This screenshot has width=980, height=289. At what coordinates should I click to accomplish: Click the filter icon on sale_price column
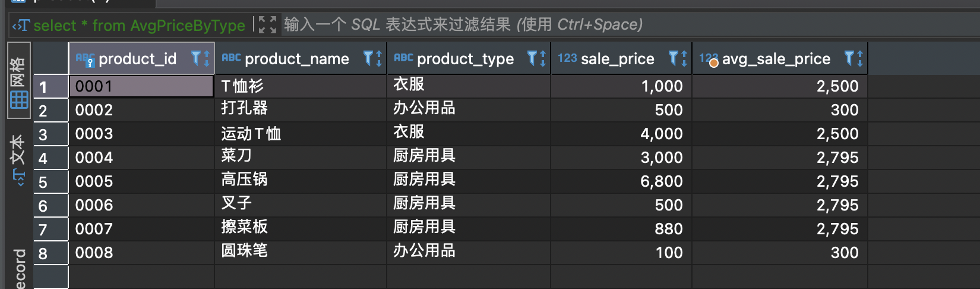click(x=673, y=58)
